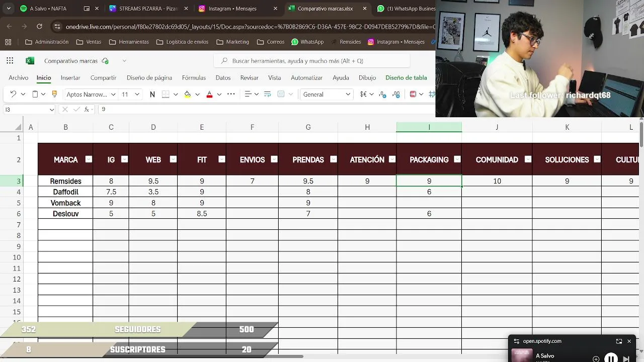Click the first decimal places icon
This screenshot has height=362, width=644.
coord(383,94)
